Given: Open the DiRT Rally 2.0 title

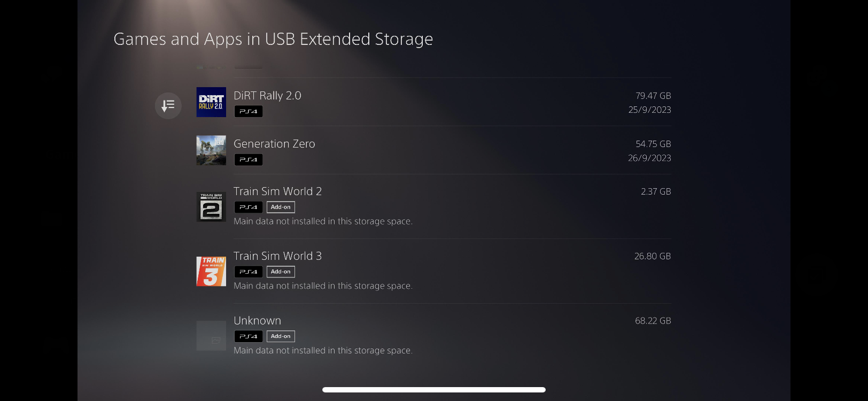Looking at the screenshot, I should (x=267, y=96).
